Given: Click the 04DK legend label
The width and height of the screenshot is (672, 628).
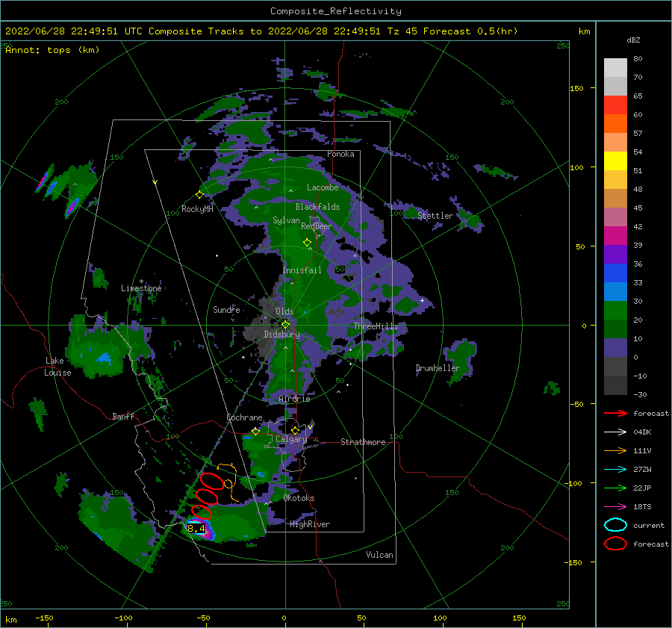Looking at the screenshot, I should coord(642,432).
